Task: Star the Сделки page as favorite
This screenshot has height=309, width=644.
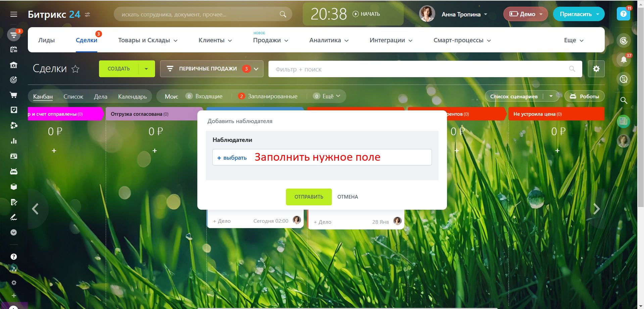Action: pos(76,69)
